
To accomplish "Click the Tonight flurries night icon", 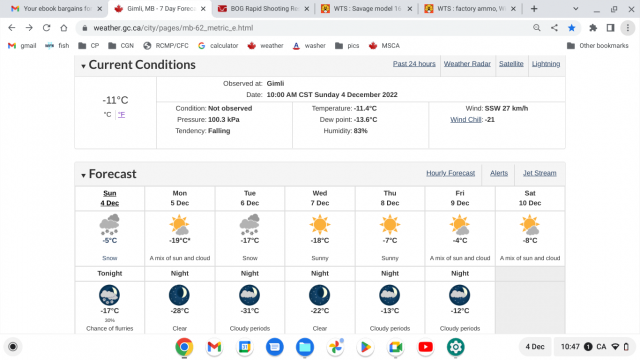I will pyautogui.click(x=109, y=295).
